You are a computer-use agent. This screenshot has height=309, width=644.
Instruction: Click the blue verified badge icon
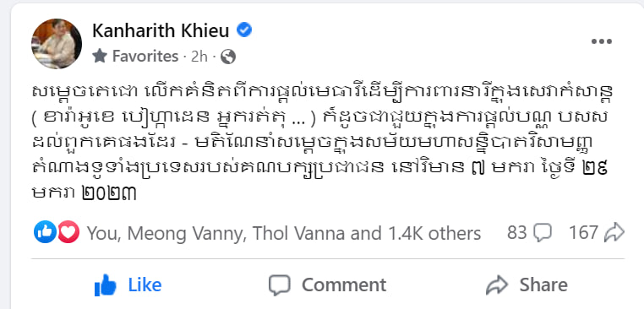pyautogui.click(x=244, y=30)
